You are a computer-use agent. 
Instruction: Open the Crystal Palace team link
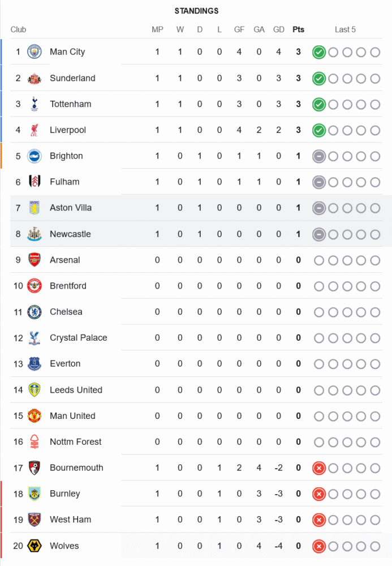pos(78,338)
